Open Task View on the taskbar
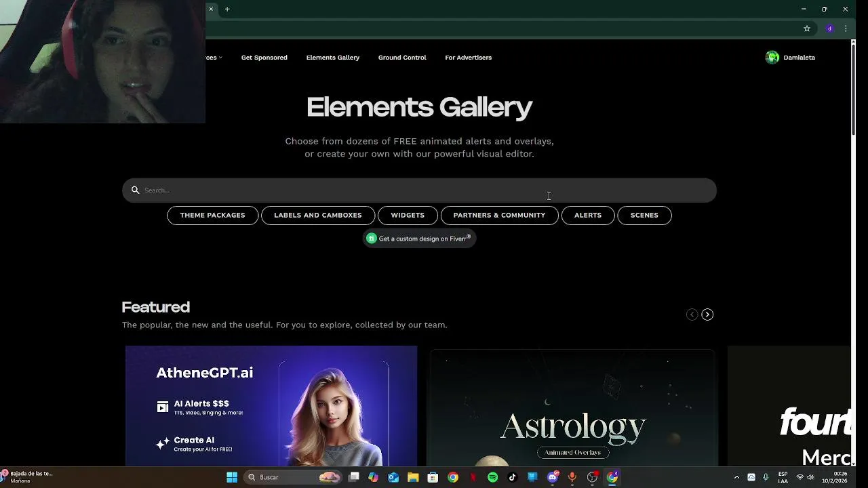 (354, 477)
